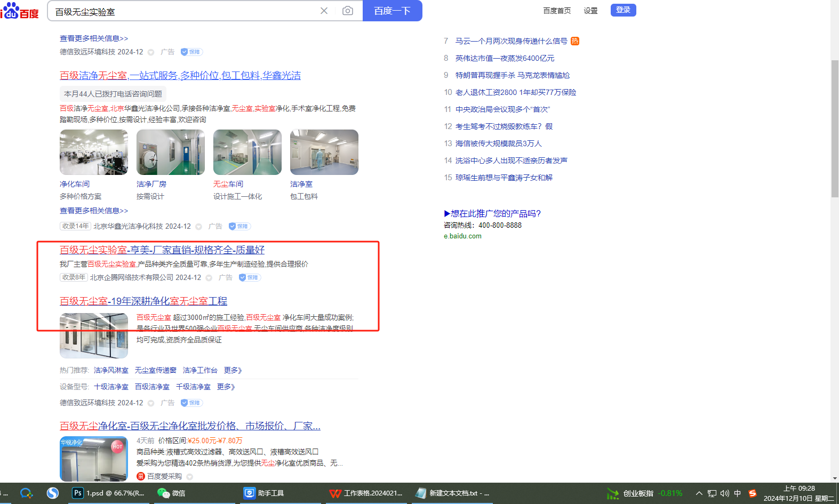Open the 洁净室 caption link
Viewport: 839px width, 504px height.
(x=301, y=184)
